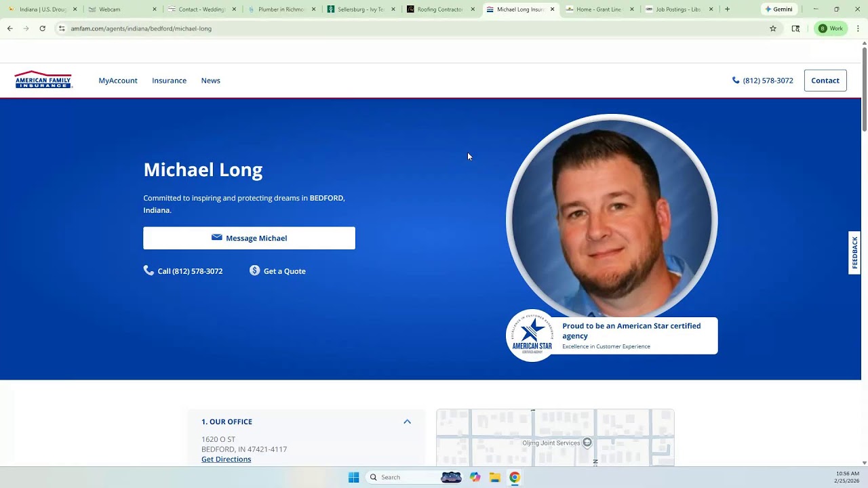Click the taskbar clock and date

848,477
